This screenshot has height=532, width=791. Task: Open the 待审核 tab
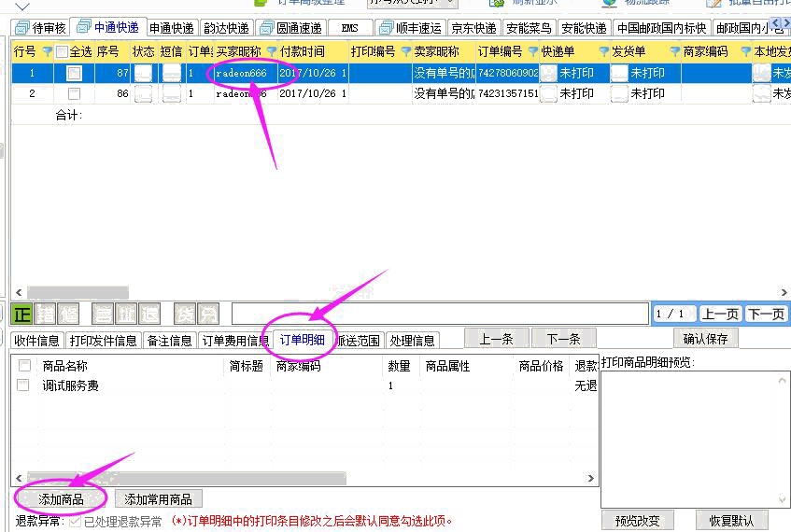41,28
